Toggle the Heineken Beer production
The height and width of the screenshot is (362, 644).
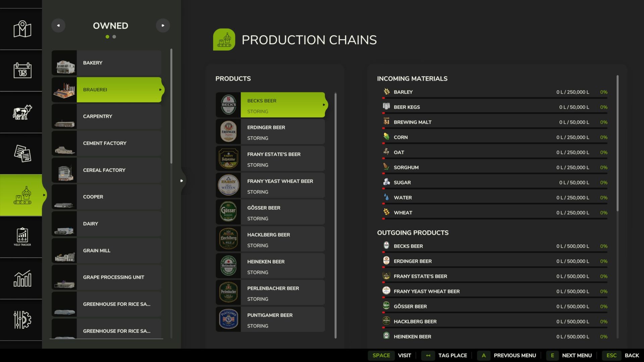[x=270, y=266]
